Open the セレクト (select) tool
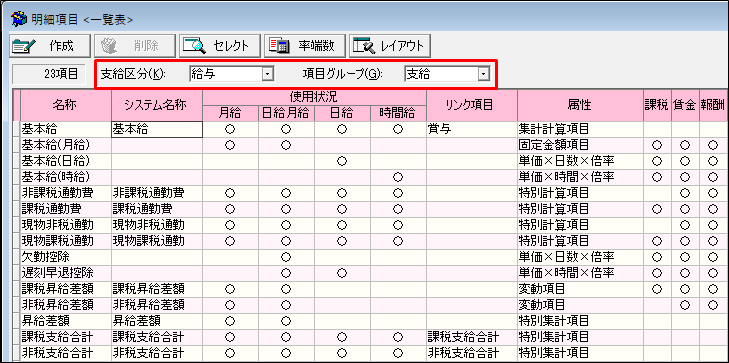This screenshot has width=729, height=363. pyautogui.click(x=220, y=45)
